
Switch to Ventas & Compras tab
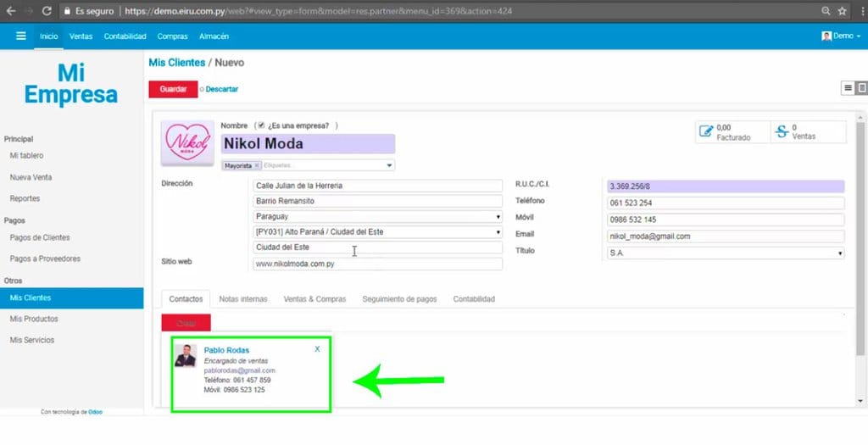pyautogui.click(x=315, y=299)
